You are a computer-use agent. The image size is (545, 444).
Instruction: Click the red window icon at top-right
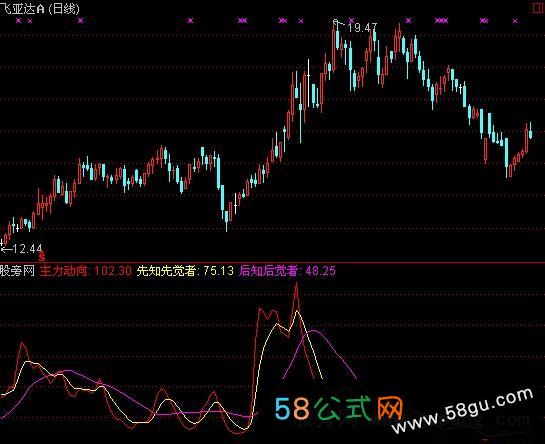click(538, 7)
